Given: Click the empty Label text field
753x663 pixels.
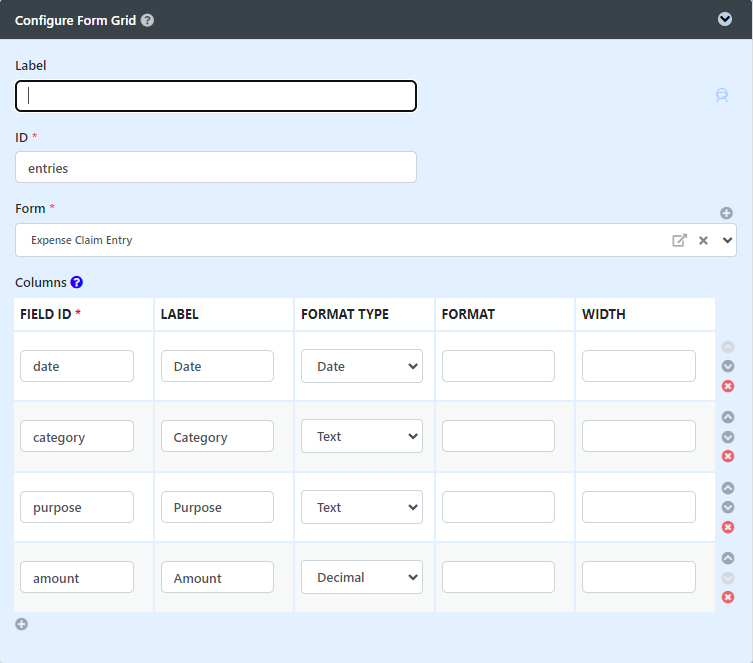Looking at the screenshot, I should click(x=216, y=96).
